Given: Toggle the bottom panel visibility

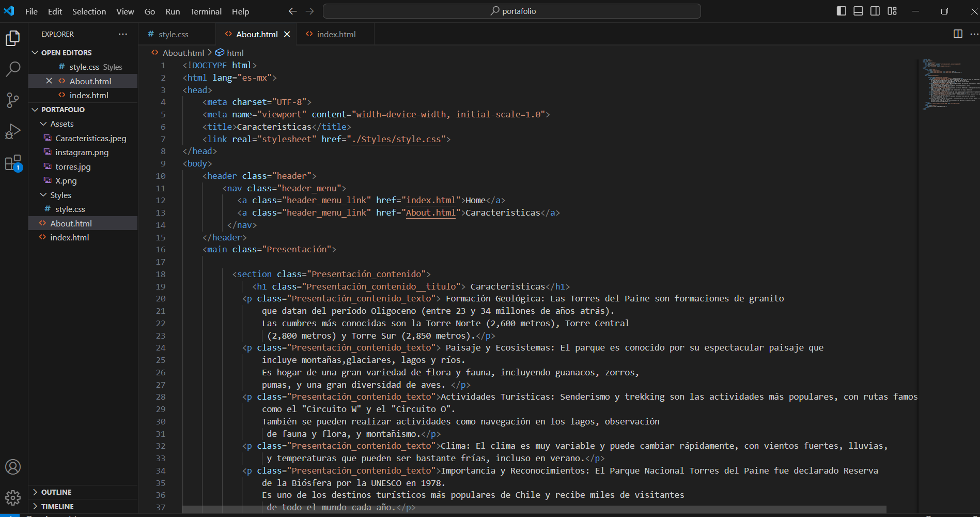Looking at the screenshot, I should pyautogui.click(x=858, y=11).
